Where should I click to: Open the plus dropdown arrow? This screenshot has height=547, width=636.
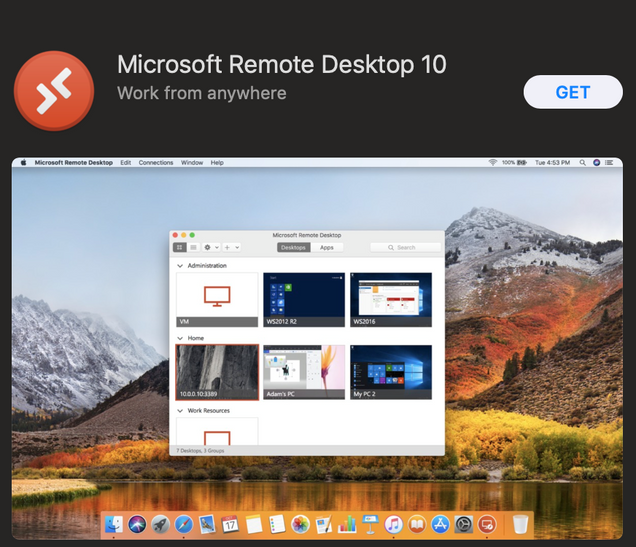point(237,247)
